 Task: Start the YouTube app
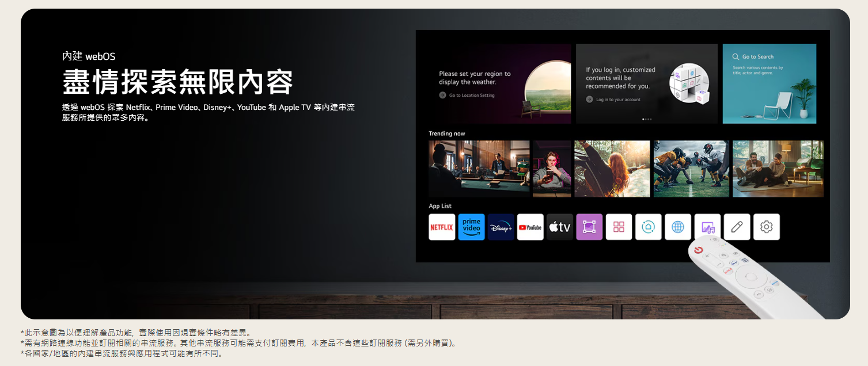530,227
